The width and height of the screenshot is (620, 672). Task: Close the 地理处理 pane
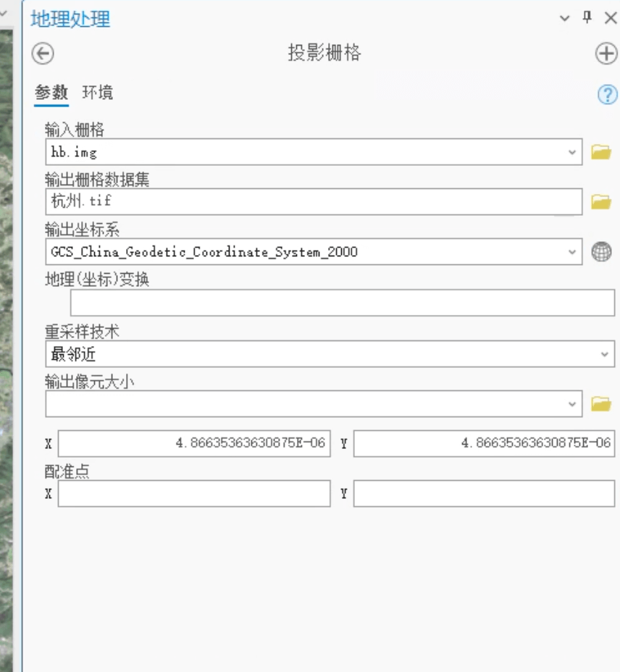point(610,18)
